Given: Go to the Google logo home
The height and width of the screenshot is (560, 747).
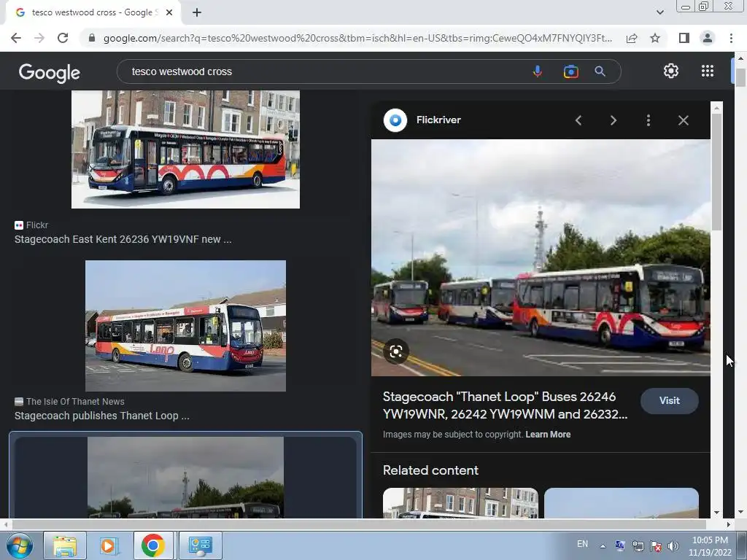Looking at the screenshot, I should coord(50,73).
